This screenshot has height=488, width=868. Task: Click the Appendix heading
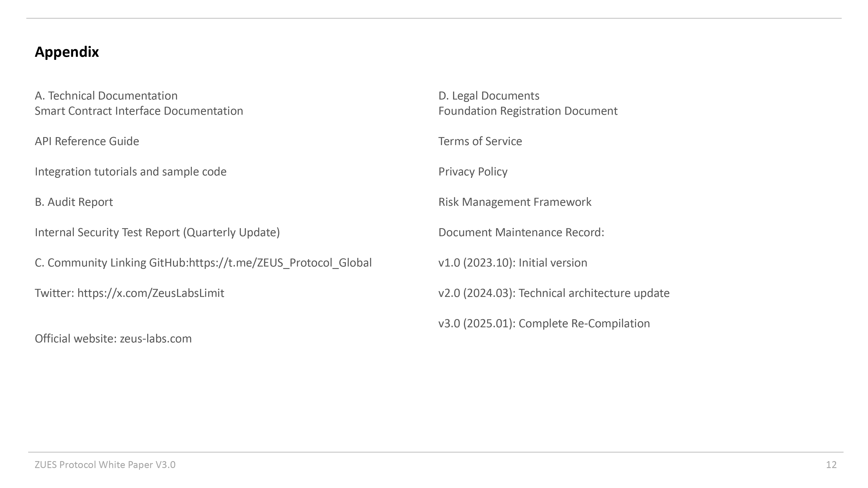point(67,52)
